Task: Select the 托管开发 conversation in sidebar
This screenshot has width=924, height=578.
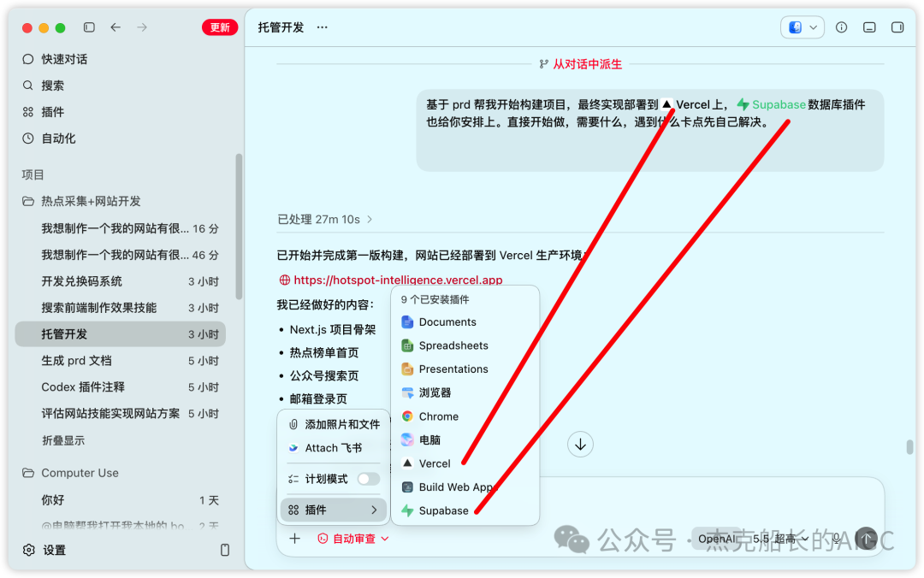Action: (121, 334)
